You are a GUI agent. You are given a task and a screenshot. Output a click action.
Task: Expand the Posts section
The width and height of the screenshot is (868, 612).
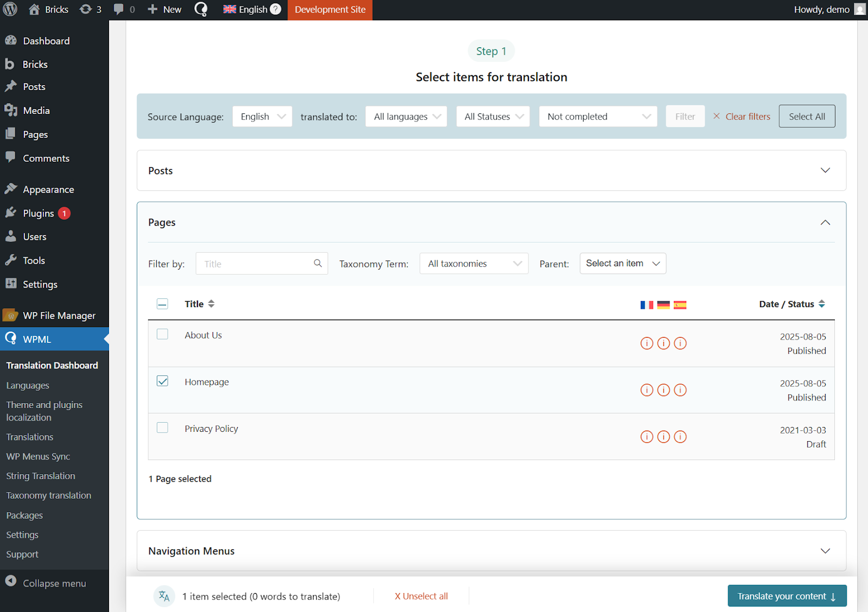coord(491,170)
